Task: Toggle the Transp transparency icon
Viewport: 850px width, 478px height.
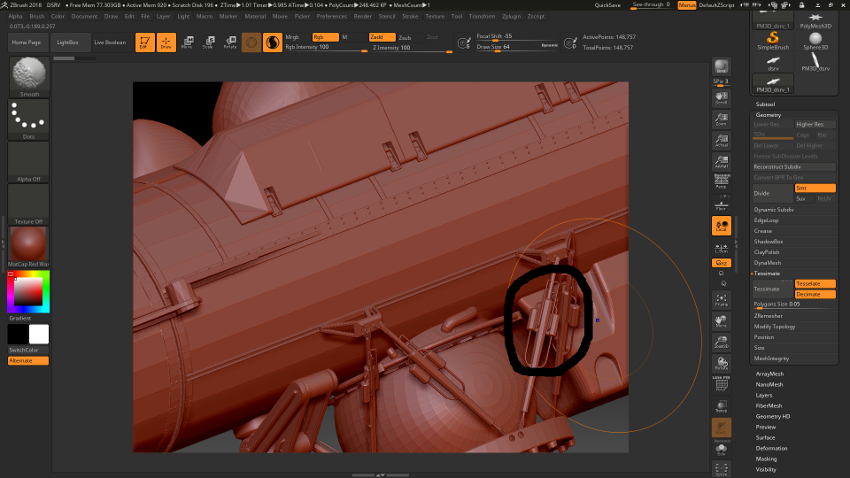Action: [722, 406]
